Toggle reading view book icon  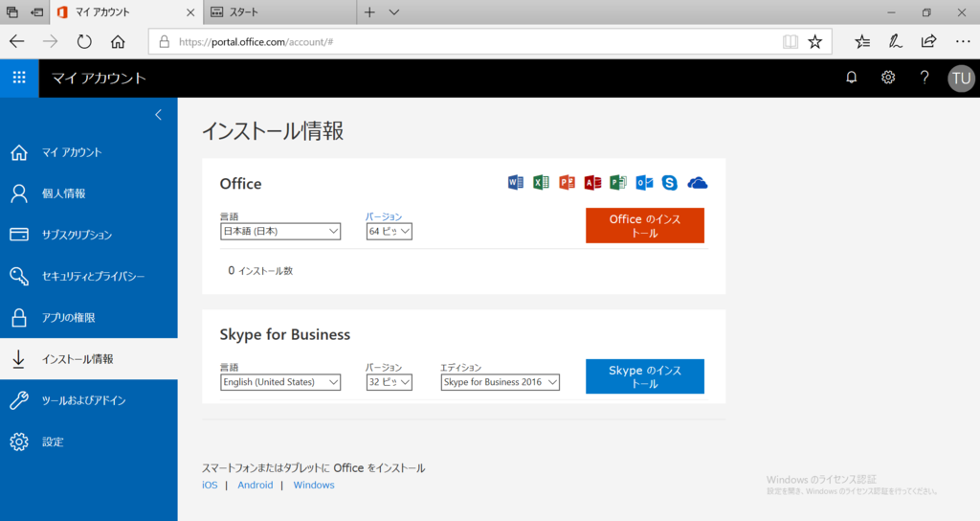pos(790,42)
